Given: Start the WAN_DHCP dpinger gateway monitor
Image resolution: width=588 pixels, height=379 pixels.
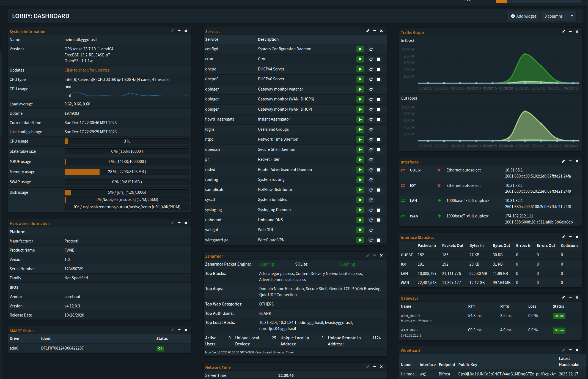Looking at the screenshot, I should 360,110.
